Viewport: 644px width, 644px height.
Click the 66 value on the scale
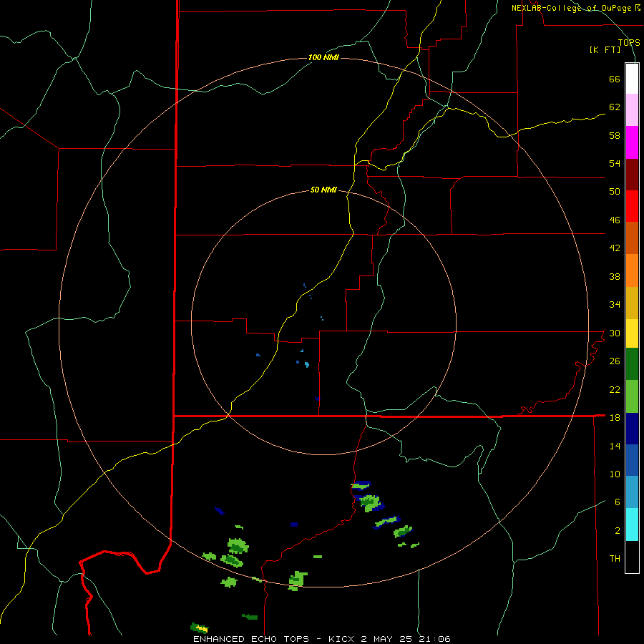click(615, 79)
